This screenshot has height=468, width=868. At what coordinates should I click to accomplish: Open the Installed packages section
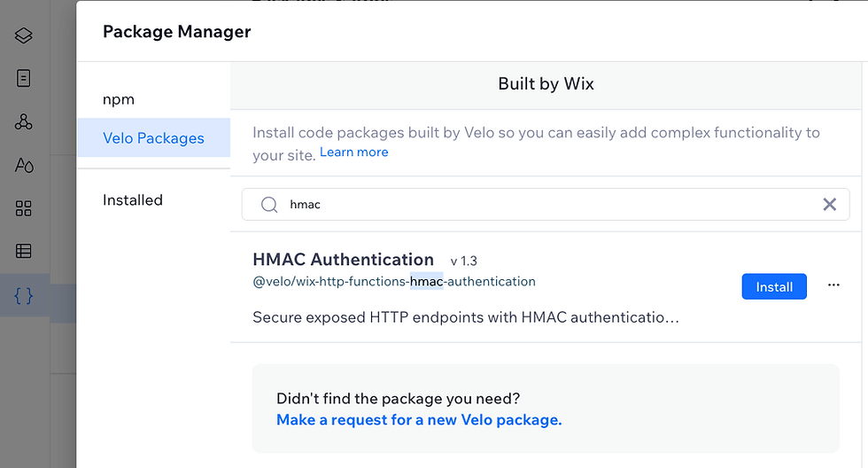pos(133,200)
